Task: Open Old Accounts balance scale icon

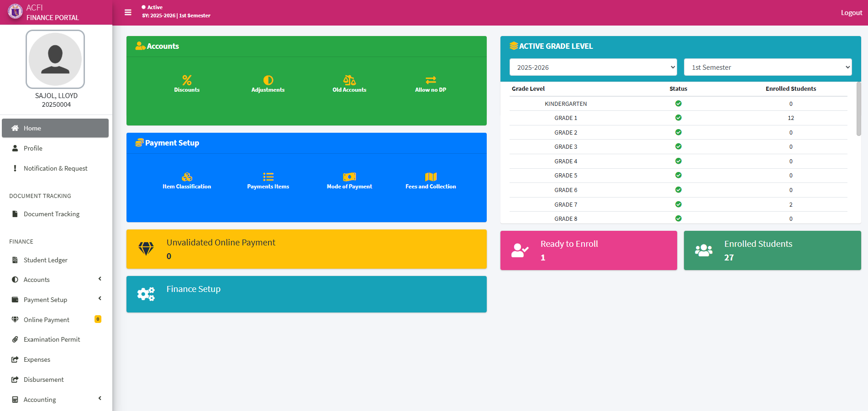Action: pos(349,80)
